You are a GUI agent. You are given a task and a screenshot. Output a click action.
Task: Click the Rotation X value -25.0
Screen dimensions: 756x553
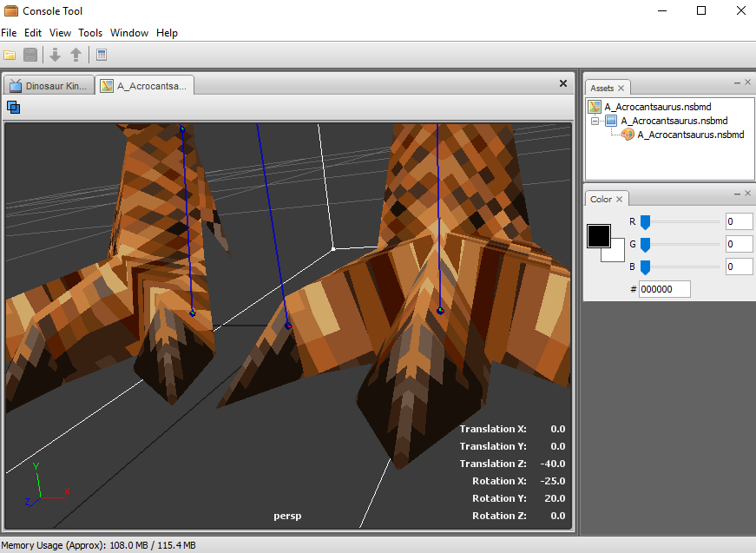tap(553, 481)
